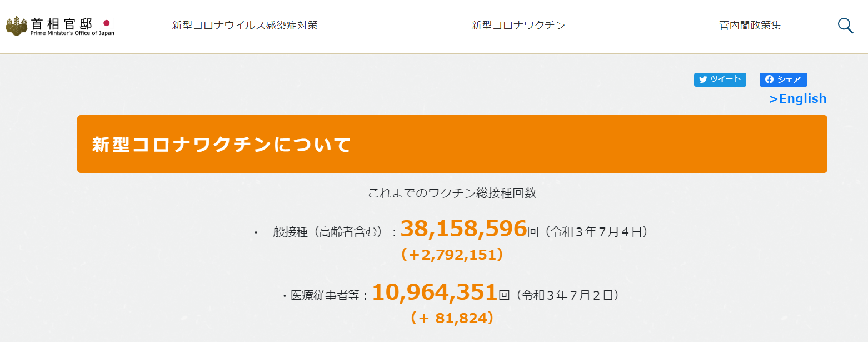Click "Prime Minister's Office of Japan" text

(72, 33)
